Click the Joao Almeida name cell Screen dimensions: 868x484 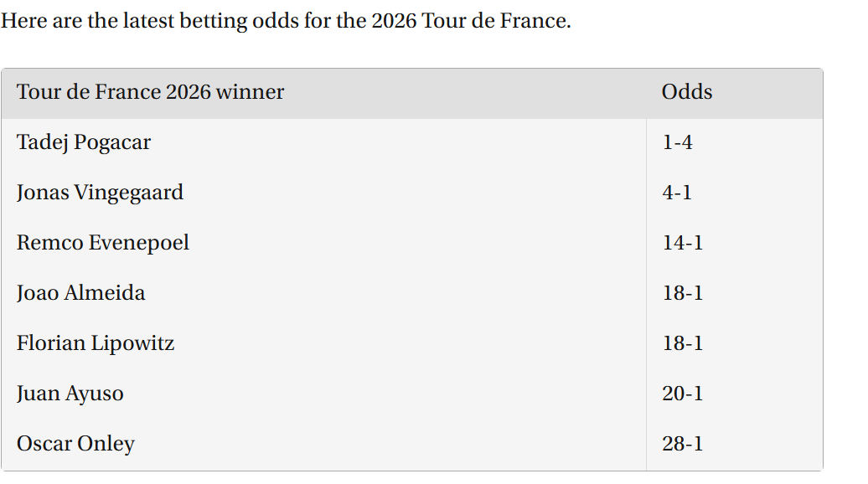click(81, 293)
